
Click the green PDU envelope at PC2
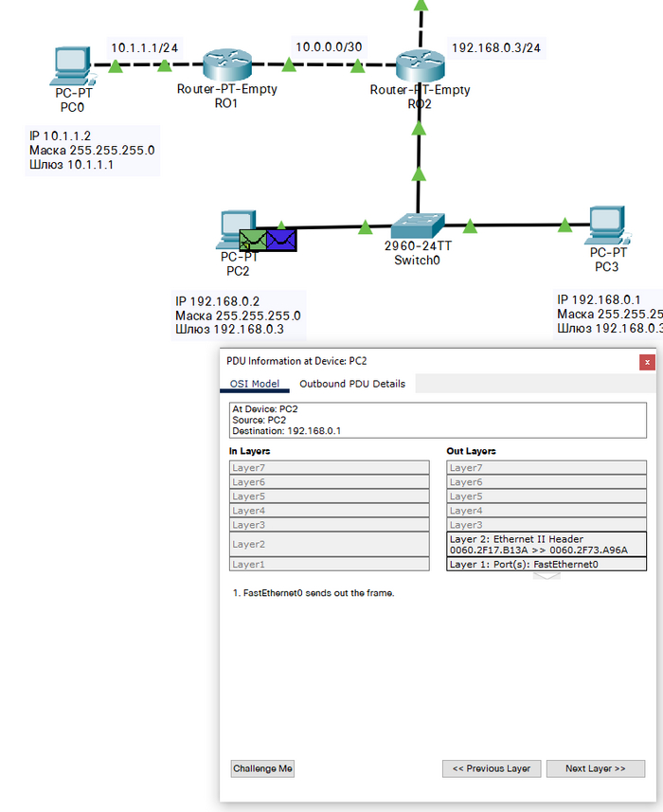tap(252, 241)
